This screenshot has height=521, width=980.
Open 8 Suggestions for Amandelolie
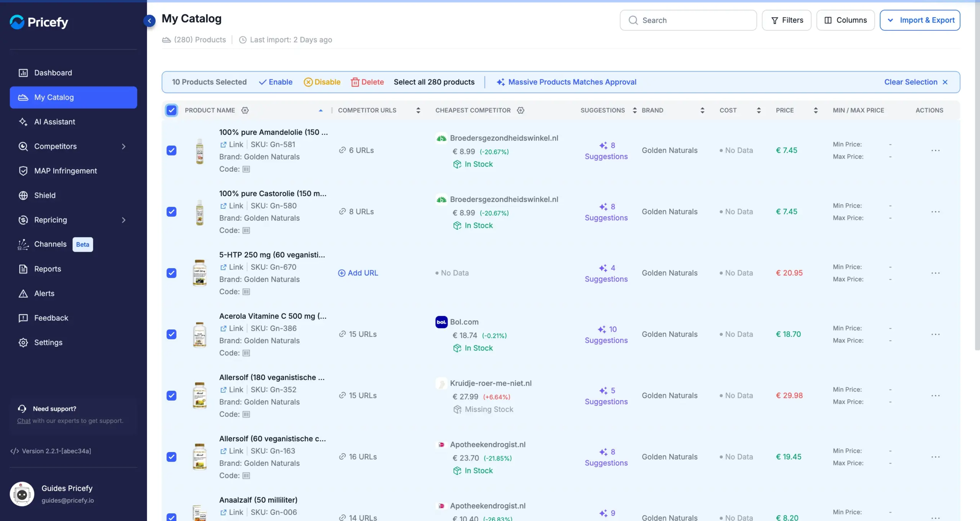tap(606, 151)
